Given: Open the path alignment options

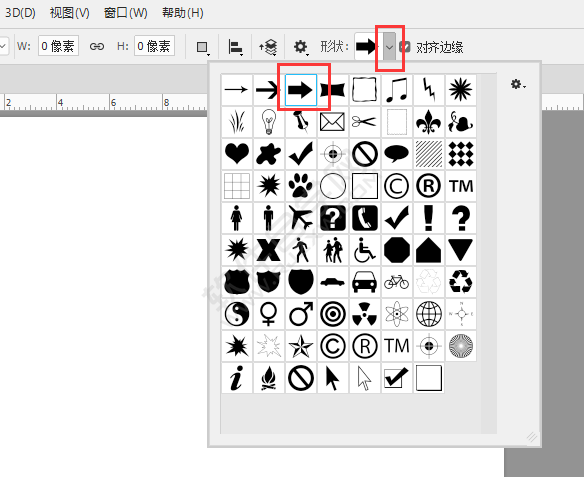Looking at the screenshot, I should [x=235, y=47].
